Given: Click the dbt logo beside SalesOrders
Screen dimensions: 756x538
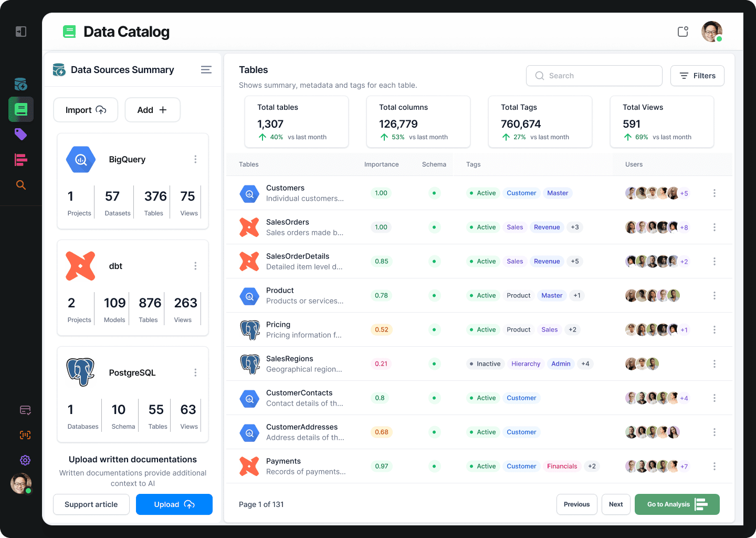Looking at the screenshot, I should click(249, 227).
